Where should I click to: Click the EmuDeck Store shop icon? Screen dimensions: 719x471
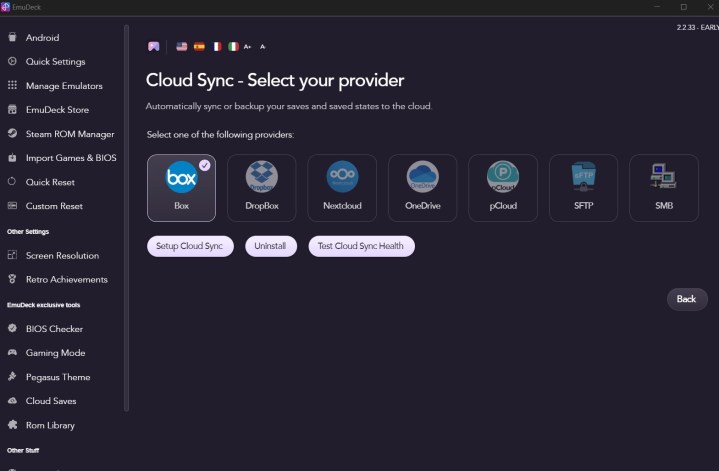12,109
